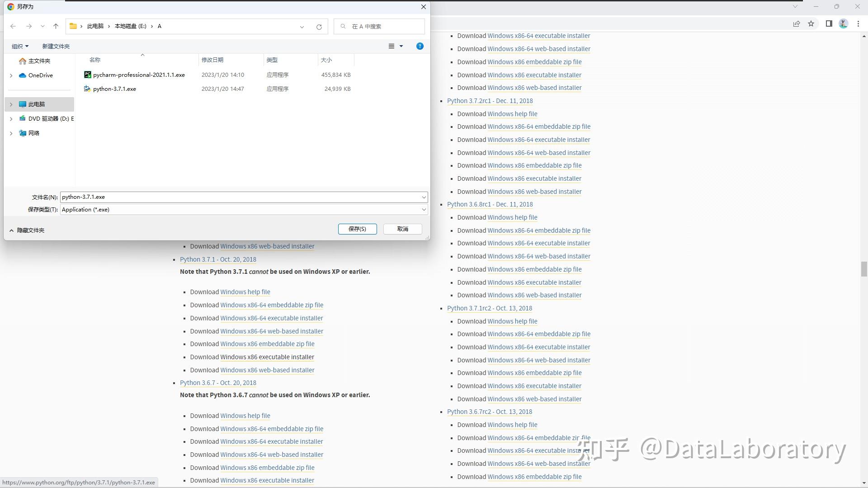Image resolution: width=868 pixels, height=488 pixels.
Task: Select python-3.7.1.exe in the file list
Action: click(x=114, y=89)
